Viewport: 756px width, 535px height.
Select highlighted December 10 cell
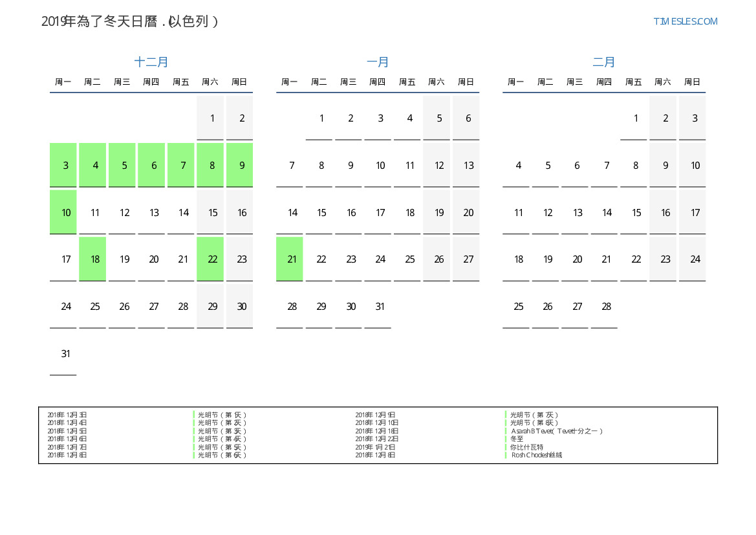(x=63, y=212)
